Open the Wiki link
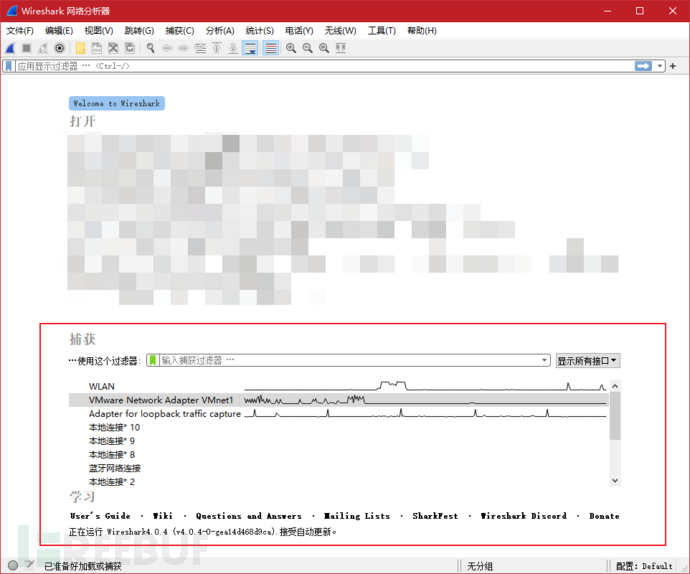Image resolution: width=690 pixels, height=574 pixels. click(x=163, y=516)
